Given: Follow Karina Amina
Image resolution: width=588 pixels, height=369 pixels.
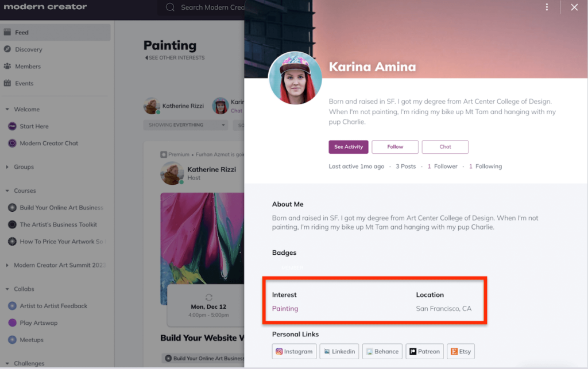Looking at the screenshot, I should 394,146.
